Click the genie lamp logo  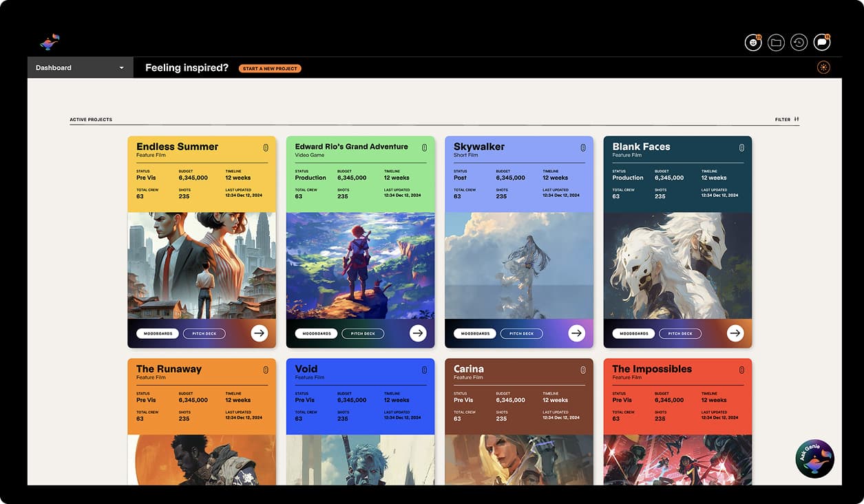click(x=50, y=43)
